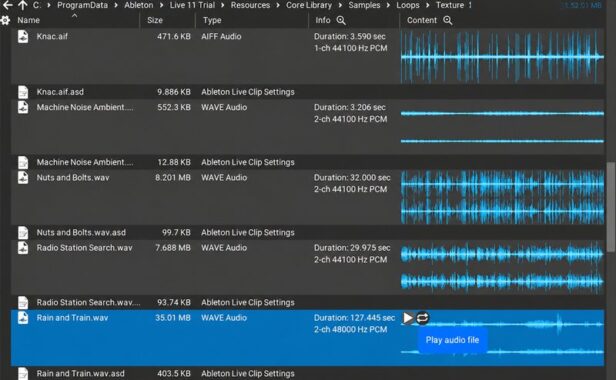The height and width of the screenshot is (380, 616).
Task: Click the Machine Noise Ambient waveform preview
Action: coord(502,127)
